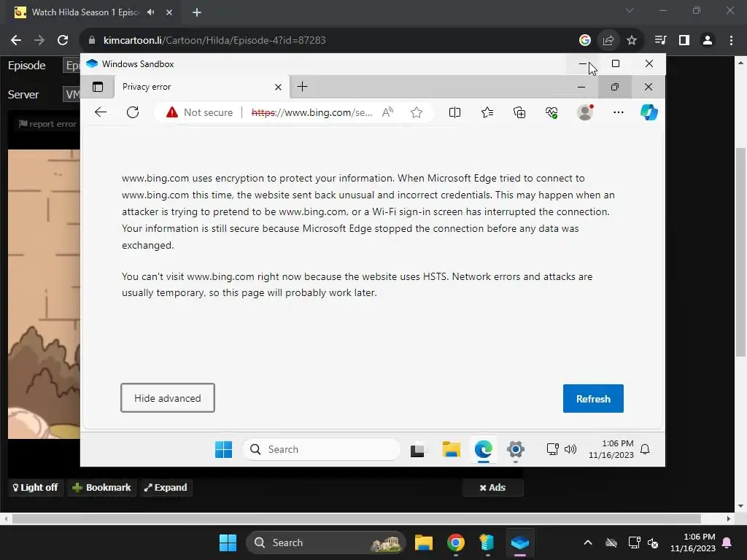Screen dimensions: 747x560
Task: Bookmark this tab with the star in Chrome
Action: [632, 41]
